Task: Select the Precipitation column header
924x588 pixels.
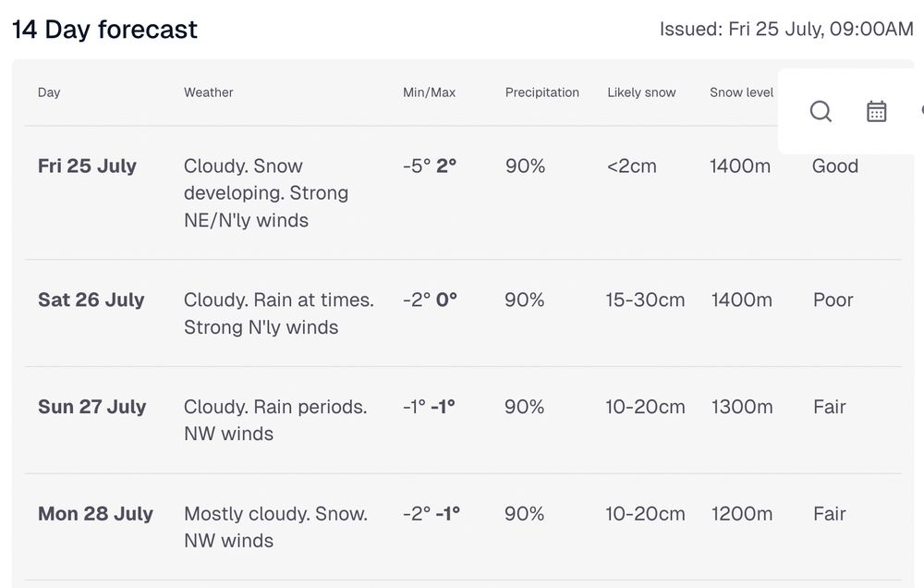Action: point(542,92)
